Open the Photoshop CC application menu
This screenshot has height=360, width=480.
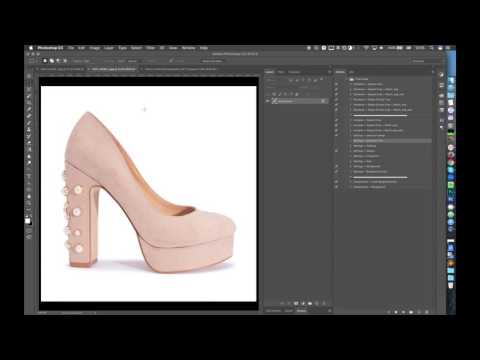[x=50, y=48]
